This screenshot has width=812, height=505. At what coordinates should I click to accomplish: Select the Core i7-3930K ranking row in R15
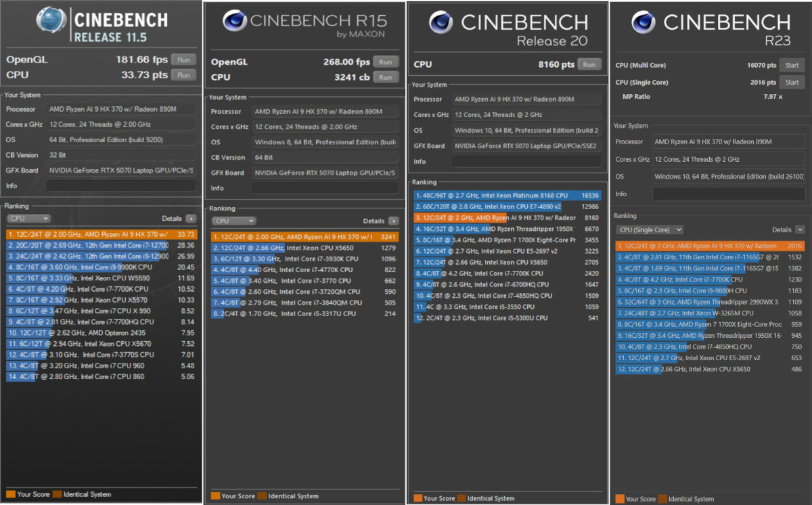pos(304,259)
